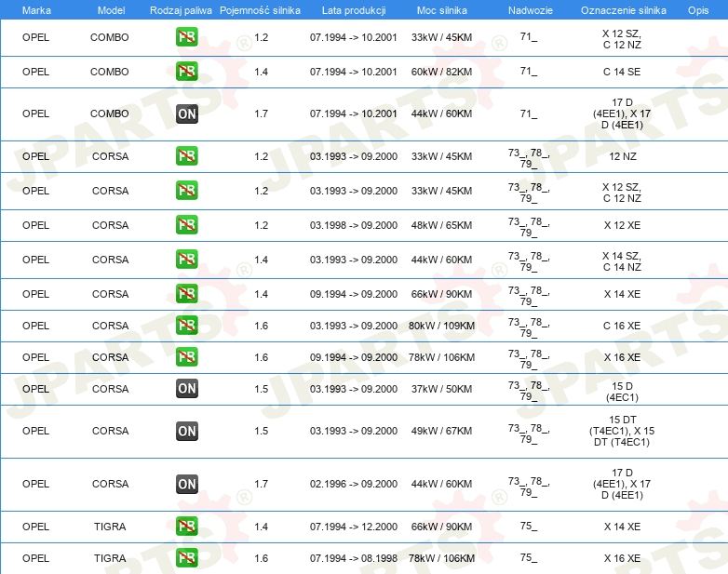Select the 48kW / 65KM power cell

point(441,225)
